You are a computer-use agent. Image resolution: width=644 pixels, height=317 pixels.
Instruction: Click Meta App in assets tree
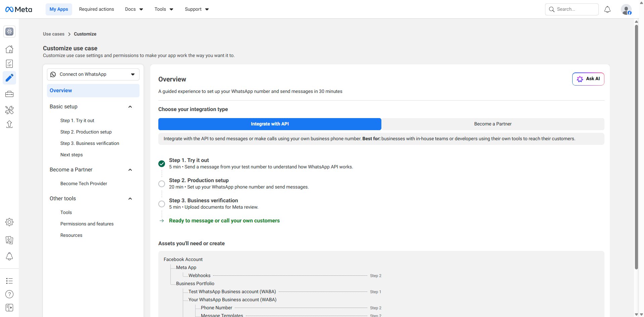186,268
